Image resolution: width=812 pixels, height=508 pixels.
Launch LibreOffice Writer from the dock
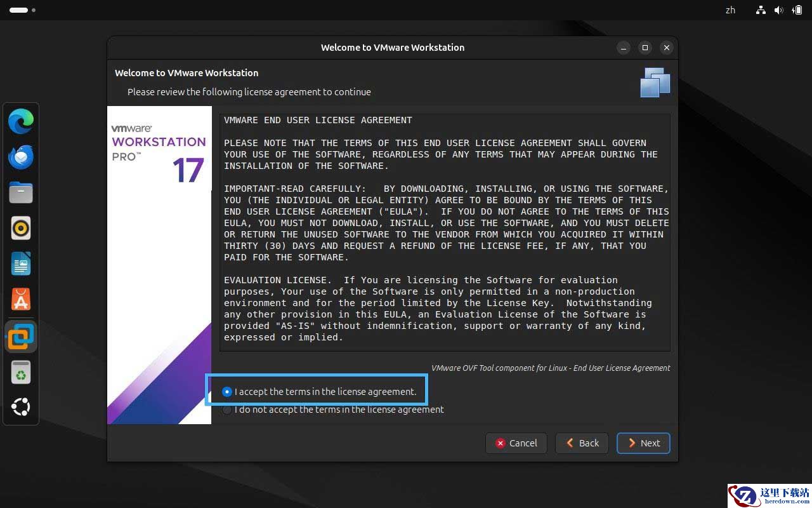pos(21,264)
